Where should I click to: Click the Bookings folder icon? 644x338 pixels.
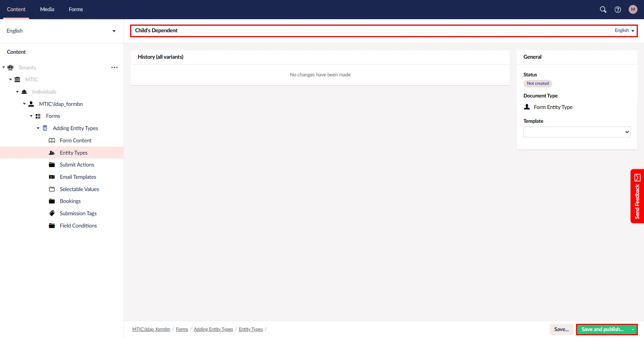[x=52, y=201]
